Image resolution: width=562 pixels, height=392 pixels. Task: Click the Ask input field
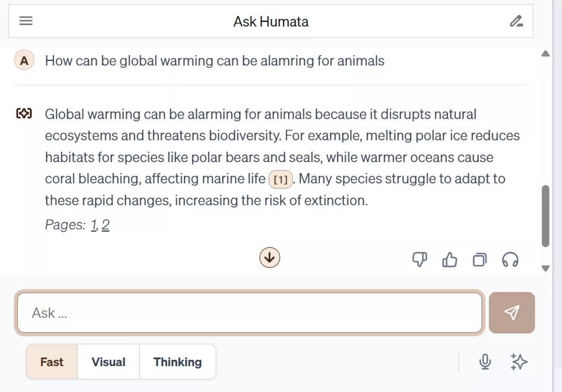point(249,312)
